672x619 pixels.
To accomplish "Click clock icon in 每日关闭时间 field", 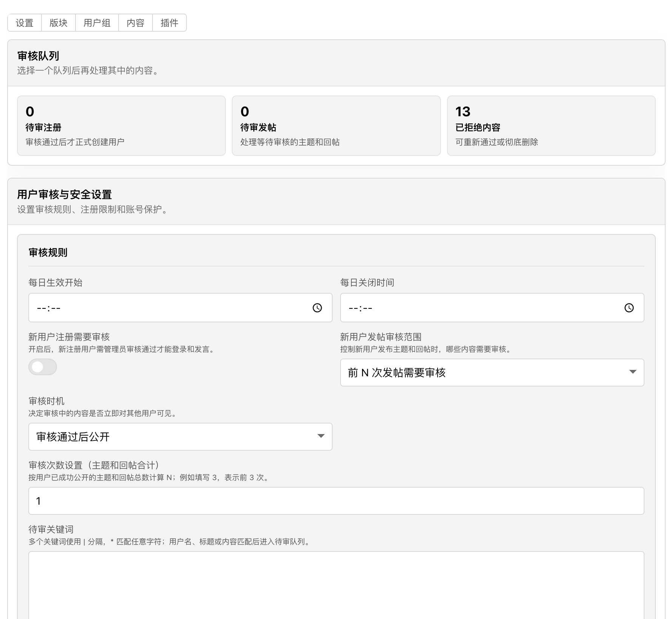I will [629, 308].
